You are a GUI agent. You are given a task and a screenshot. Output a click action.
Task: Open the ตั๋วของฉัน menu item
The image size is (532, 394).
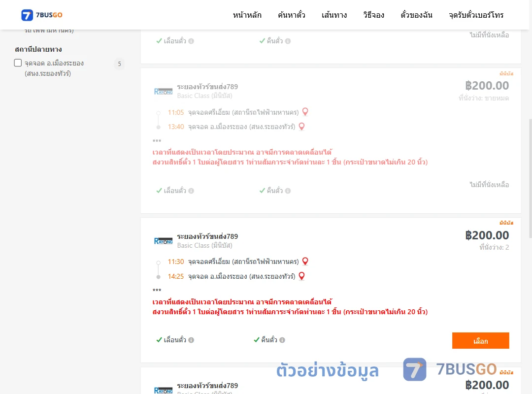coord(416,15)
